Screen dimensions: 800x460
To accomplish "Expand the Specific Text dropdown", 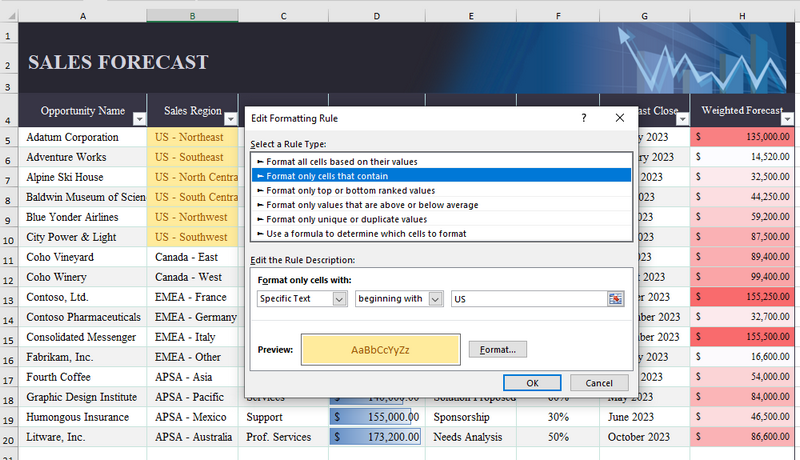I will tap(339, 299).
